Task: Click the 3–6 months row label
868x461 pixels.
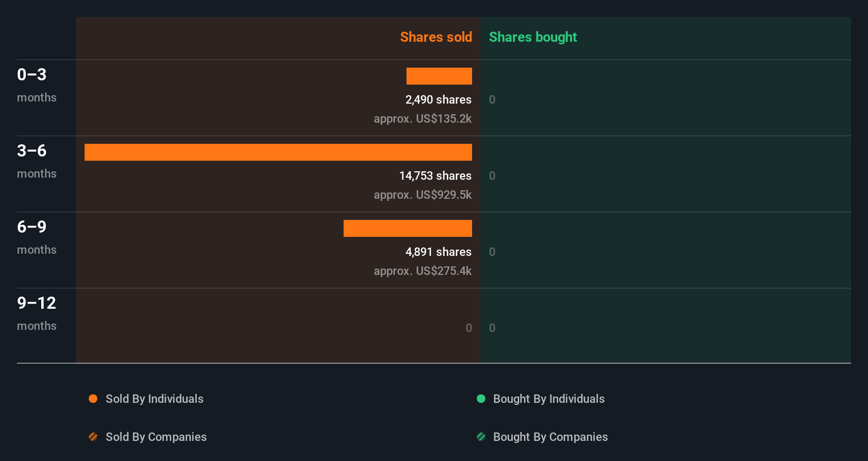Action: pyautogui.click(x=36, y=161)
